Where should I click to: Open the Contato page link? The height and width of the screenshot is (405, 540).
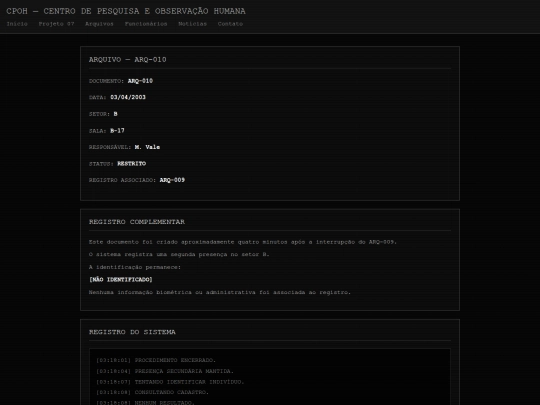pyautogui.click(x=230, y=24)
